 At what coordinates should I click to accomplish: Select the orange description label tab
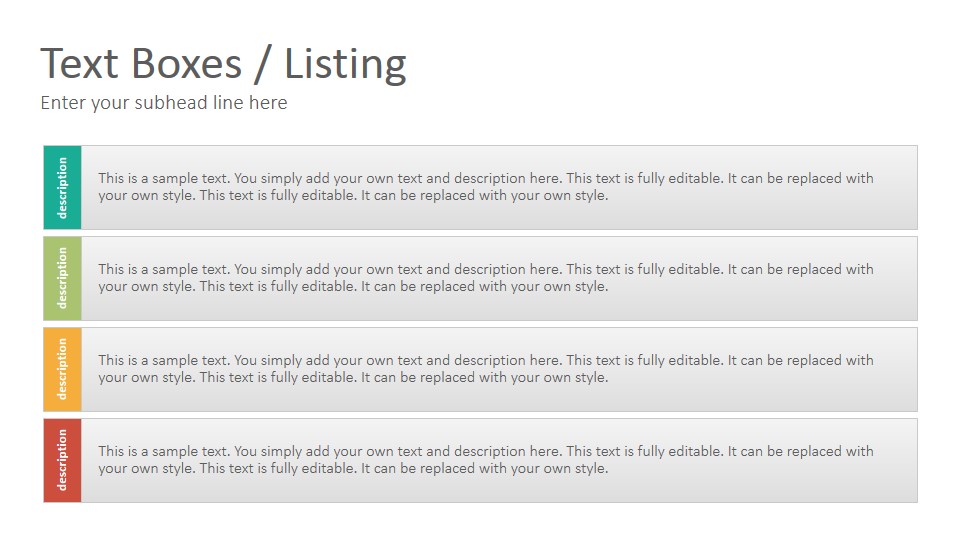pyautogui.click(x=62, y=369)
